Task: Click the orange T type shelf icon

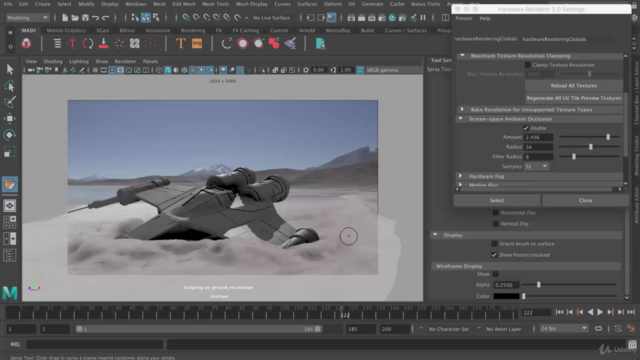Action: (180, 43)
